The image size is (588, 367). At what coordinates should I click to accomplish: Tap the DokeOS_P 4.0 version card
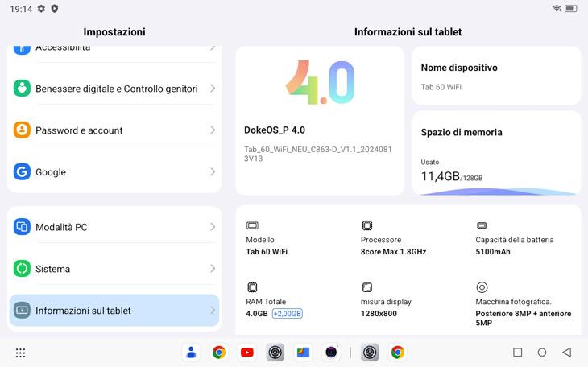coord(320,121)
